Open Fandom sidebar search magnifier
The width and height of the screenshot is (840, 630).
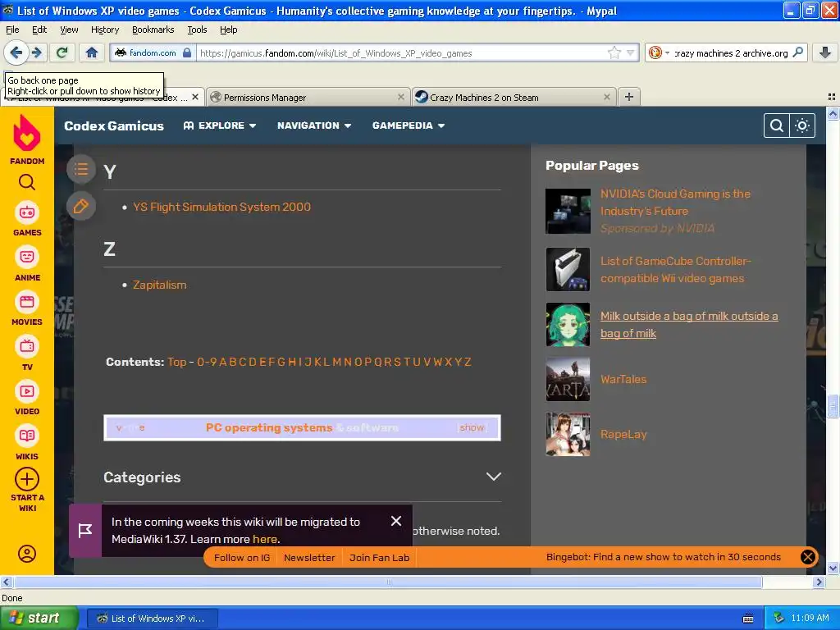(x=27, y=183)
